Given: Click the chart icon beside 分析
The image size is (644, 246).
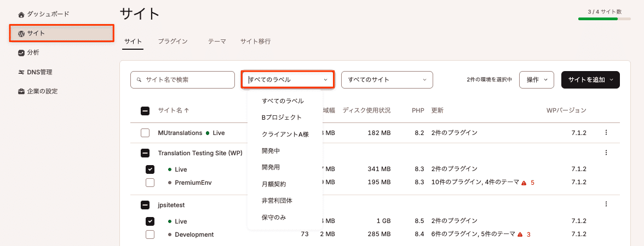Looking at the screenshot, I should pos(21,53).
